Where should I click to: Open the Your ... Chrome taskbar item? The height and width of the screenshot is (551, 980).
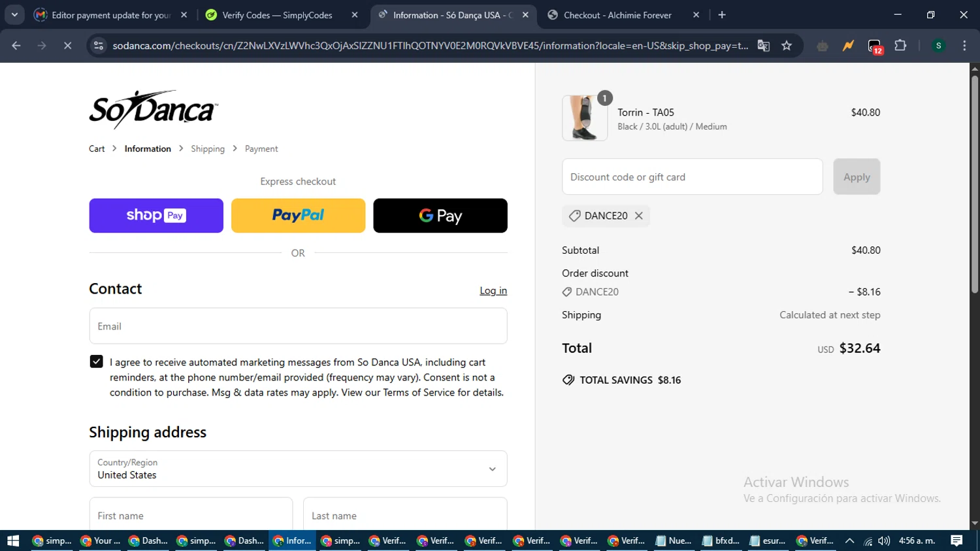coord(101,541)
